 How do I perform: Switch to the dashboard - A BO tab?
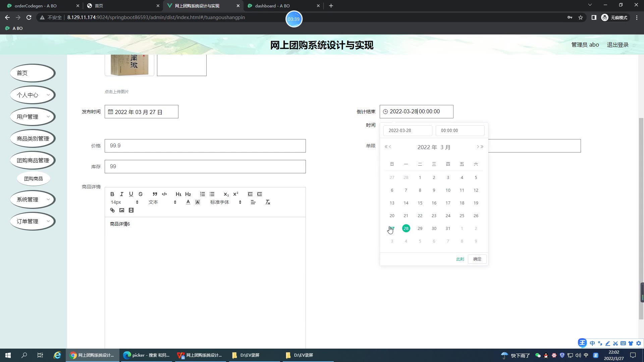pyautogui.click(x=272, y=6)
